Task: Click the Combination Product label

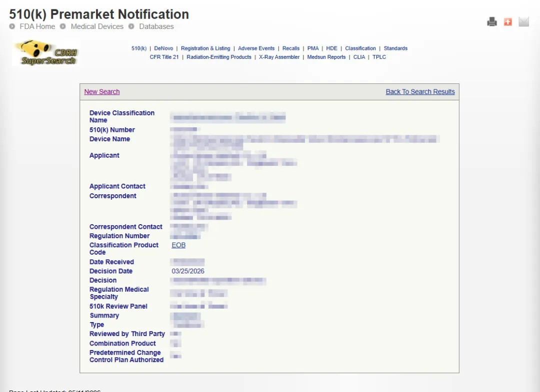Action: [122, 344]
